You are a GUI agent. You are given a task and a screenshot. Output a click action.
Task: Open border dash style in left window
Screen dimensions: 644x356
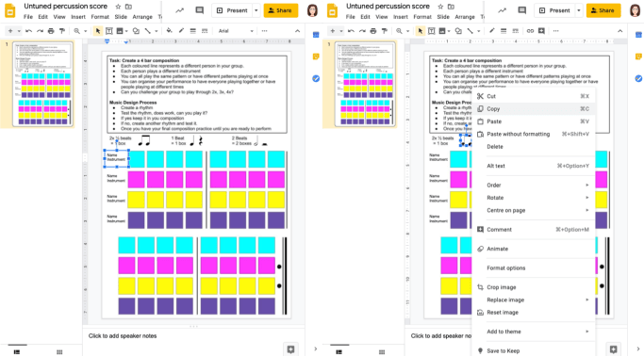point(205,31)
